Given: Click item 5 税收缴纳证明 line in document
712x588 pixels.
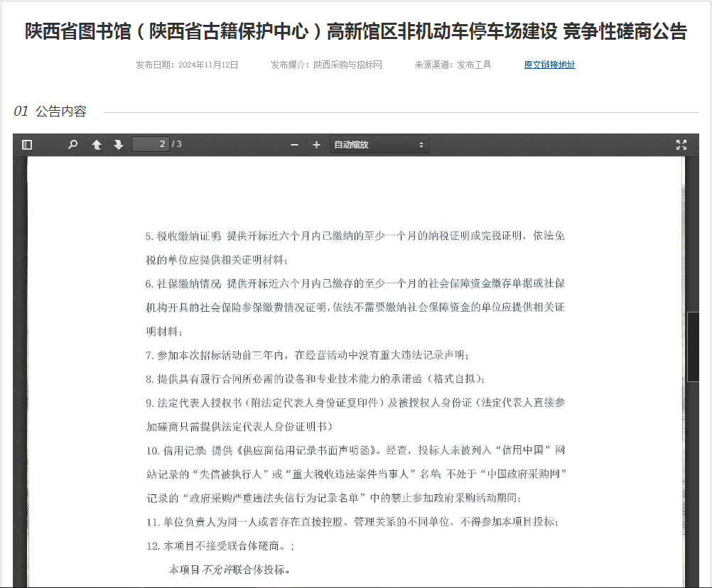Looking at the screenshot, I should click(355, 236).
